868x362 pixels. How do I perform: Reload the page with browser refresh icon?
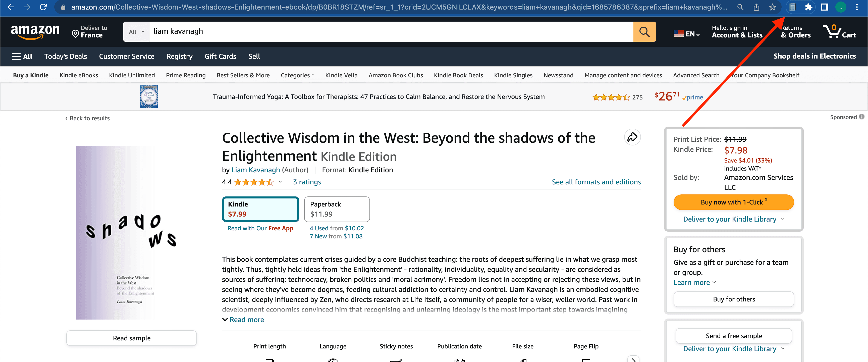coord(43,7)
